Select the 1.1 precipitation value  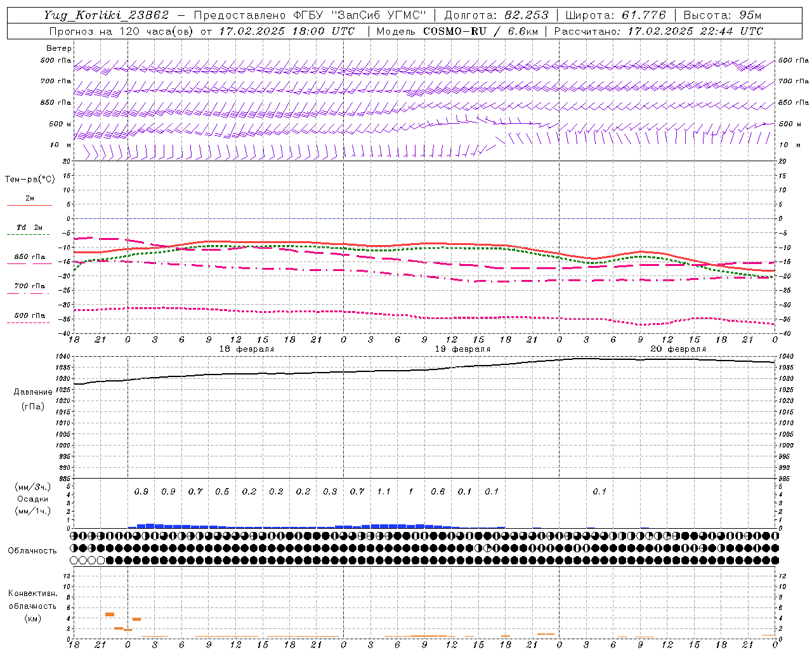(384, 492)
